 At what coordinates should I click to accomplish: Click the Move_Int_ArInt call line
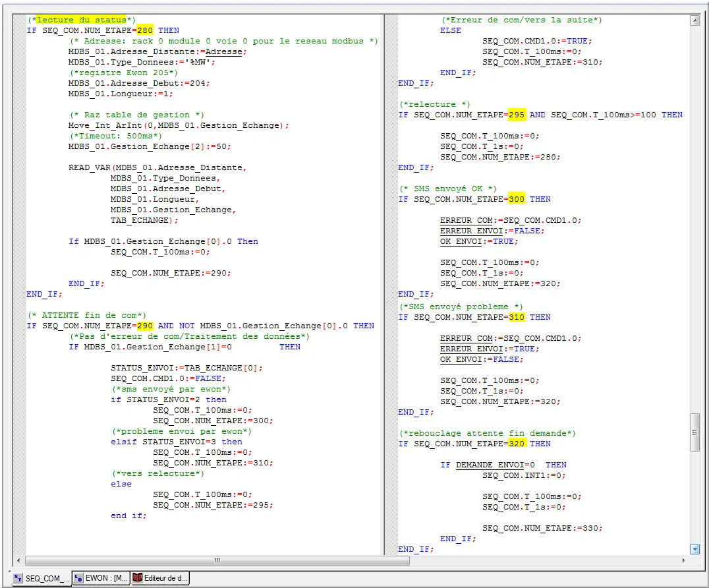click(179, 125)
